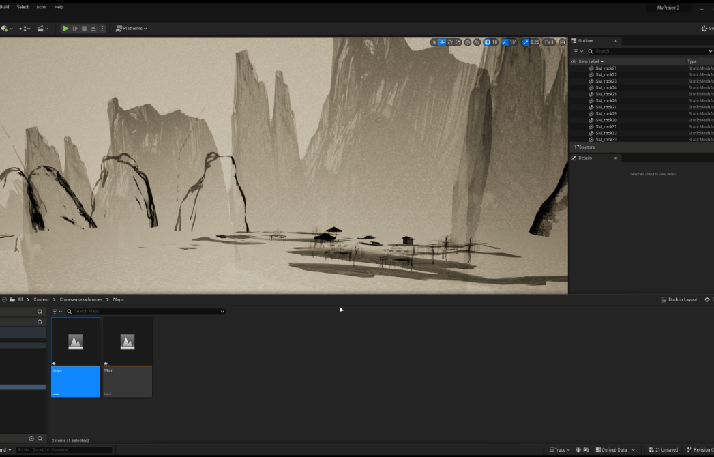This screenshot has height=457, width=714.
Task: Close the Outliner tab
Action: tap(615, 41)
